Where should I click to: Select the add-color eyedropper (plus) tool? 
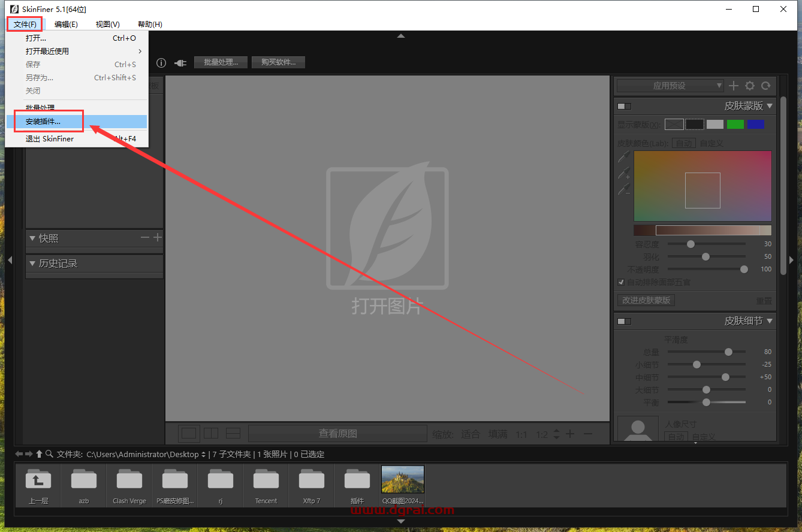(624, 173)
